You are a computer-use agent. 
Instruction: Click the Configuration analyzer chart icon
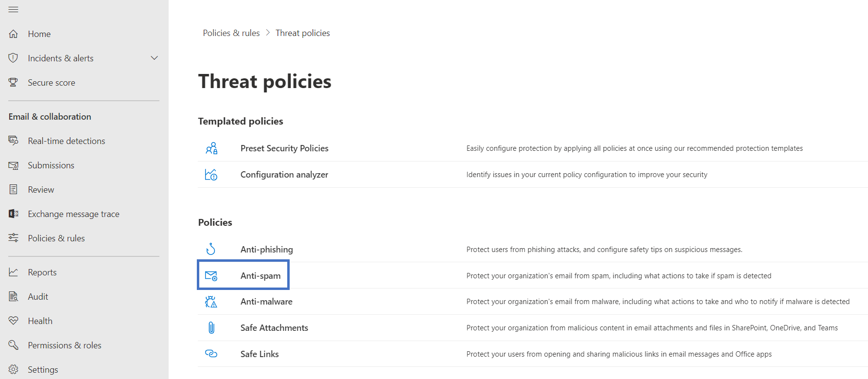tap(211, 175)
